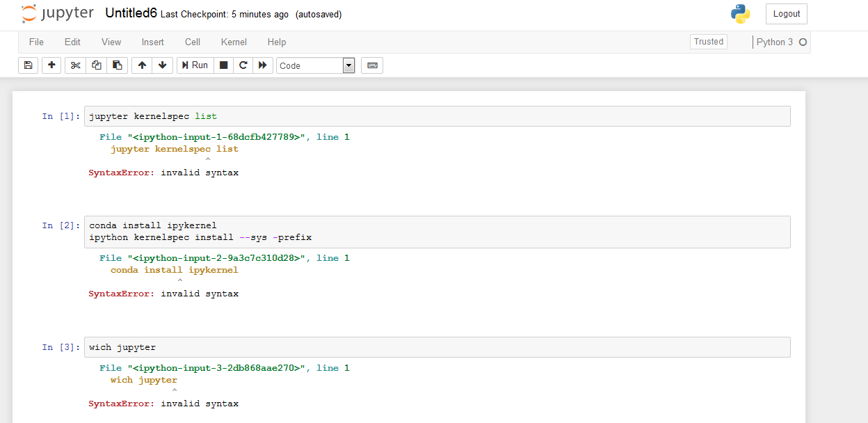Click the Trusted notebook indicator

[x=708, y=41]
